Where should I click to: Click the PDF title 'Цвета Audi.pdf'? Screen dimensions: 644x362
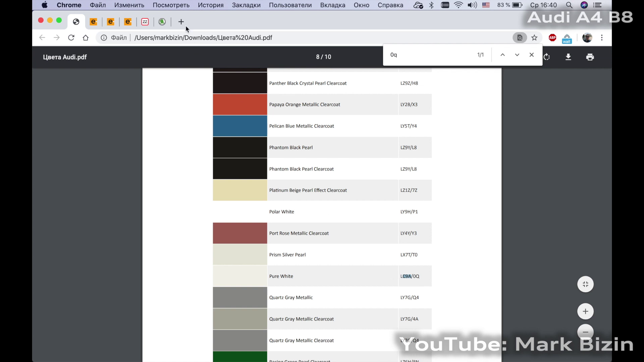point(65,57)
